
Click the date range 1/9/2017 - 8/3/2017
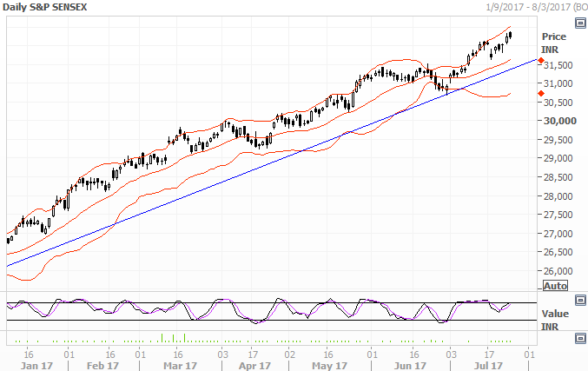[529, 7]
